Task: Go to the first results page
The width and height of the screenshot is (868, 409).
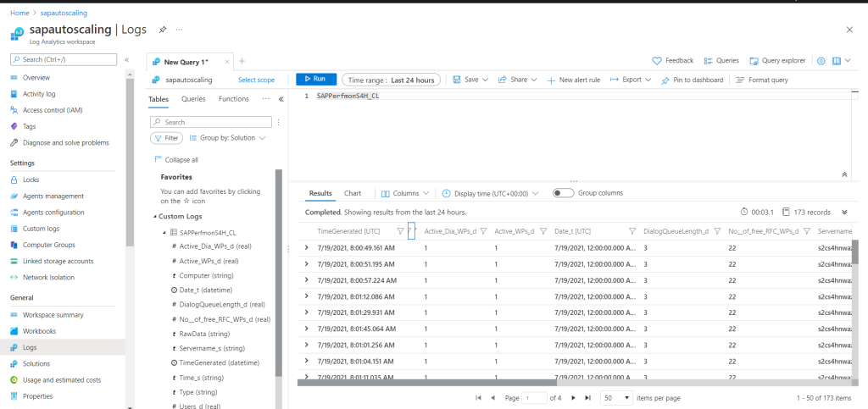Action: [478, 398]
